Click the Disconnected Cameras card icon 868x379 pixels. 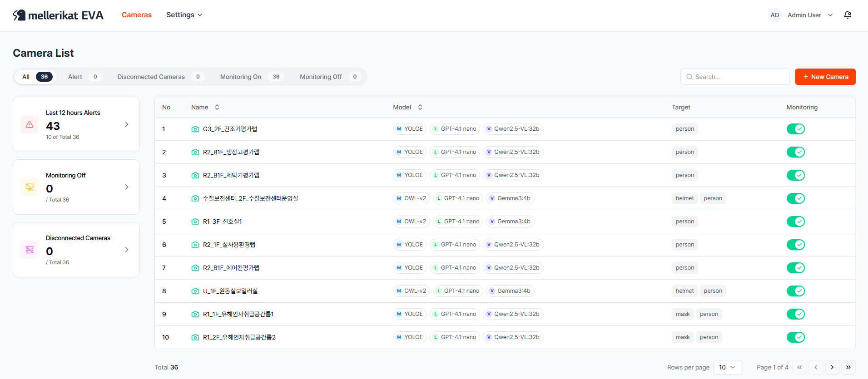pyautogui.click(x=30, y=250)
